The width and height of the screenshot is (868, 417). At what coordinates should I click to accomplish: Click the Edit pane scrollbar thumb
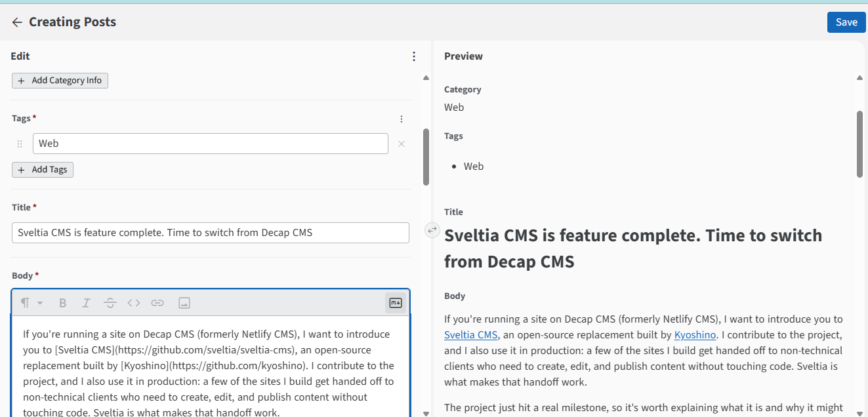(426, 157)
